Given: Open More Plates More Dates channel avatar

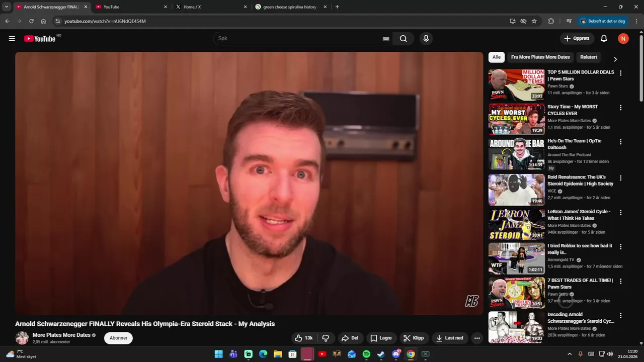Looking at the screenshot, I should pyautogui.click(x=22, y=338).
